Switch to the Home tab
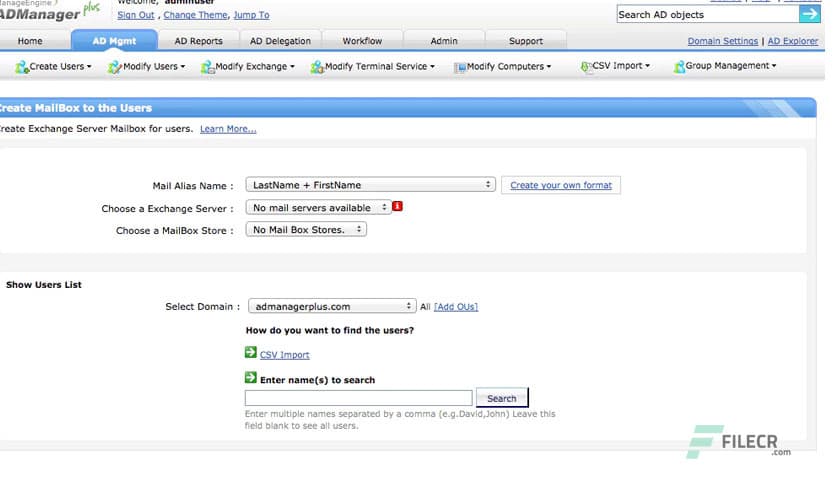This screenshot has height=484, width=836. pos(30,41)
